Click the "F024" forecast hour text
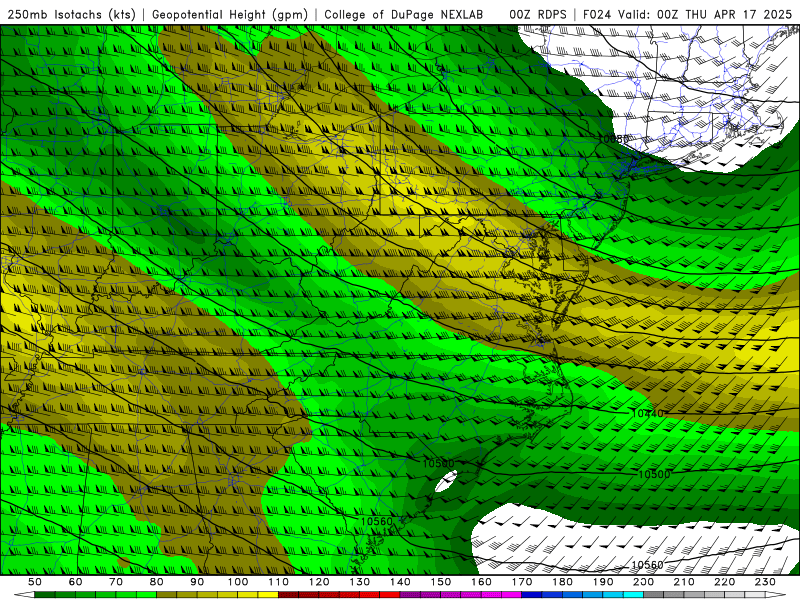 (598, 14)
